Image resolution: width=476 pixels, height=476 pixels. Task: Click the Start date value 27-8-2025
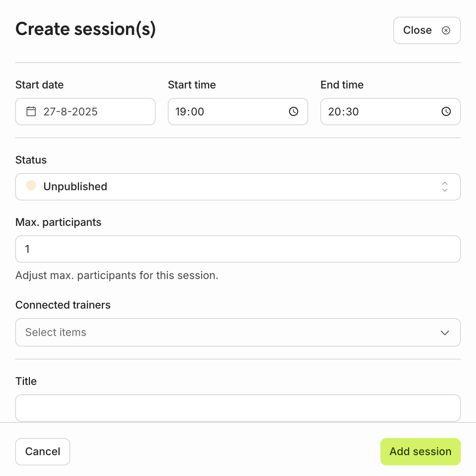[71, 112]
